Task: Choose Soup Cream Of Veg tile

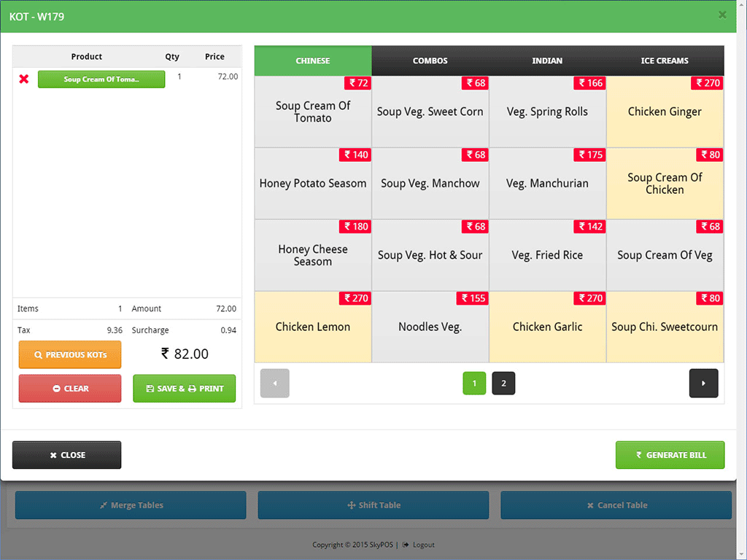Action: pos(665,255)
